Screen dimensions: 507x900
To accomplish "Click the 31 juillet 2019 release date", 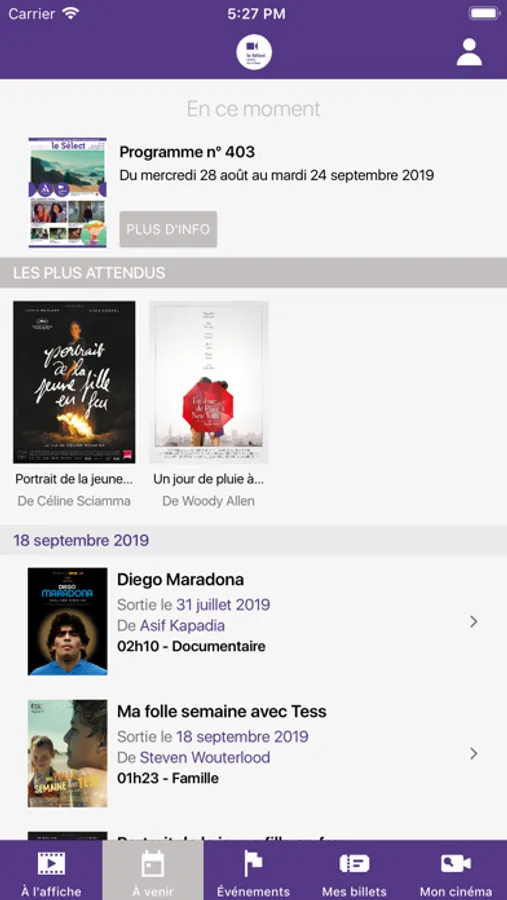I will (x=223, y=605).
